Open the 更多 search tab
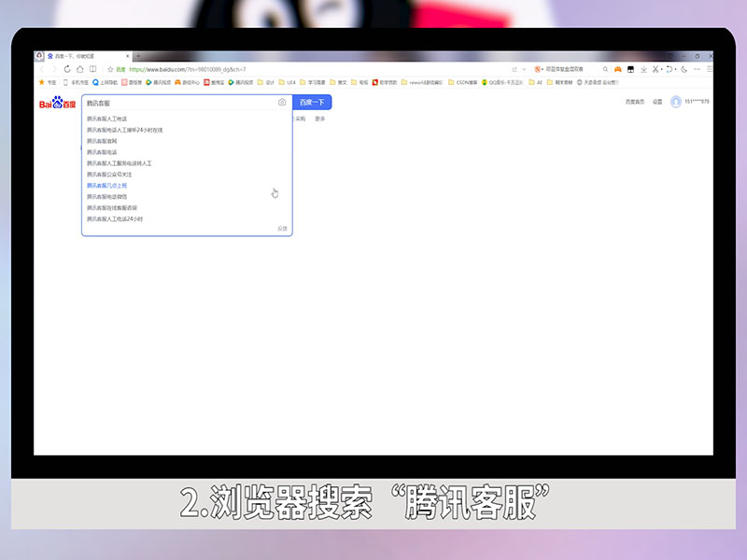 tap(319, 119)
